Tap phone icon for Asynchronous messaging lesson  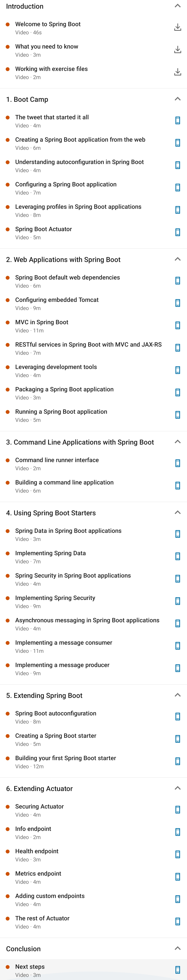(x=177, y=624)
